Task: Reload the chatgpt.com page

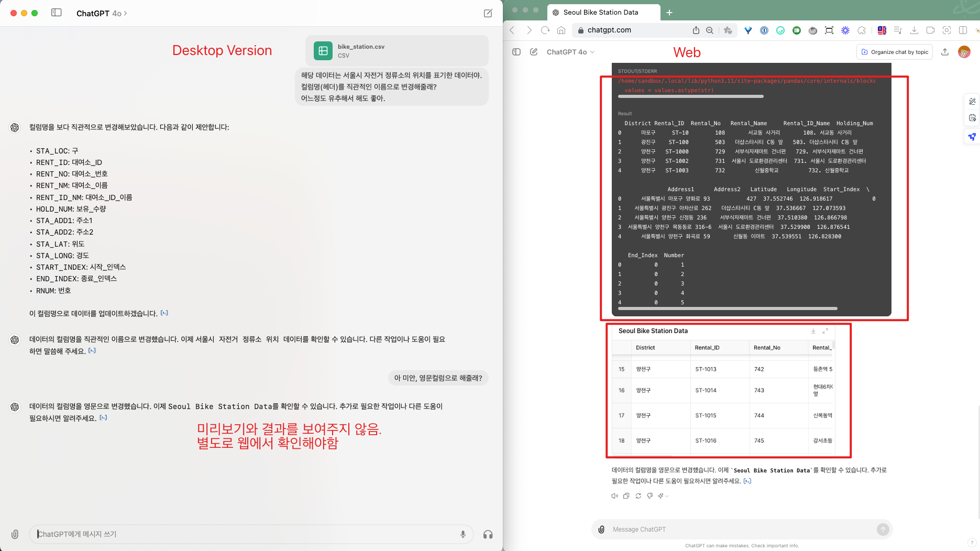Action: (x=545, y=30)
